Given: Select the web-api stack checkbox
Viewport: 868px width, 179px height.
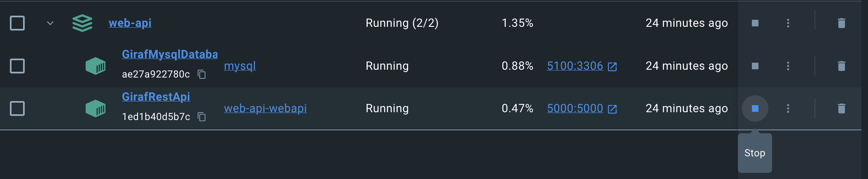Looking at the screenshot, I should coord(17,23).
